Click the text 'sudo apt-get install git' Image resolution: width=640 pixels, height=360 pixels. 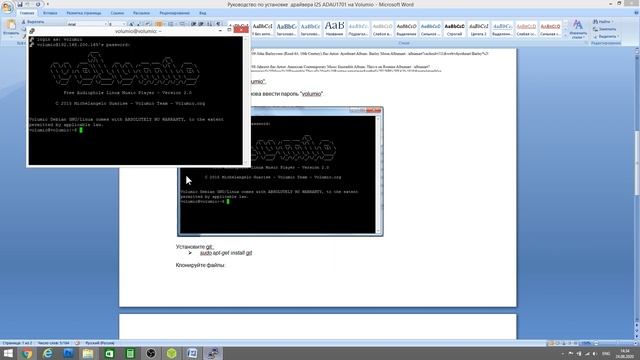click(226, 253)
